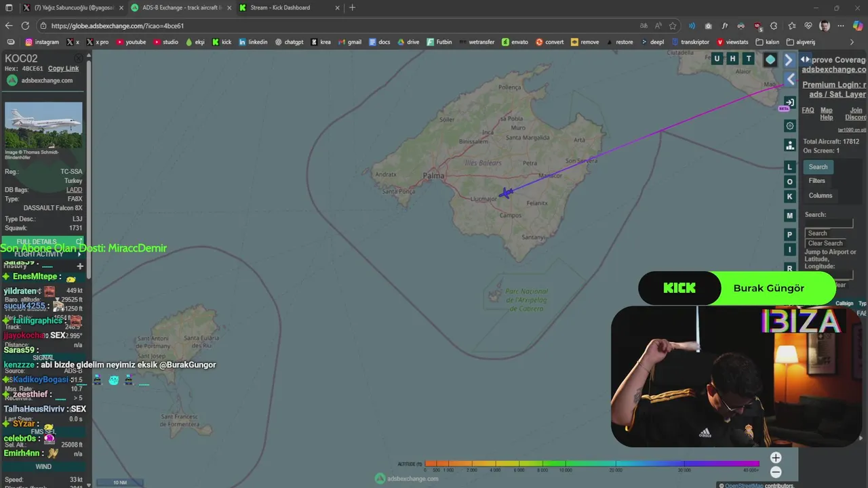The height and width of the screenshot is (488, 868).
Task: Zoom in with the plus button
Action: click(776, 457)
